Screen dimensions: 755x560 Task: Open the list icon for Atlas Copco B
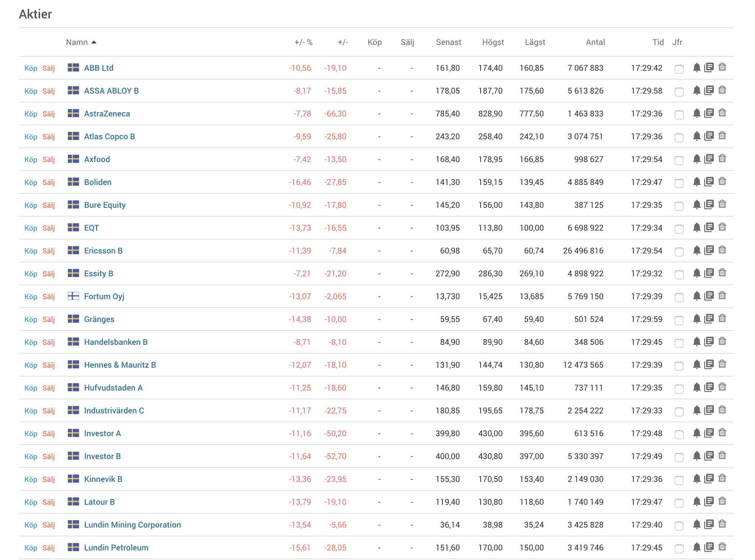pos(709,136)
